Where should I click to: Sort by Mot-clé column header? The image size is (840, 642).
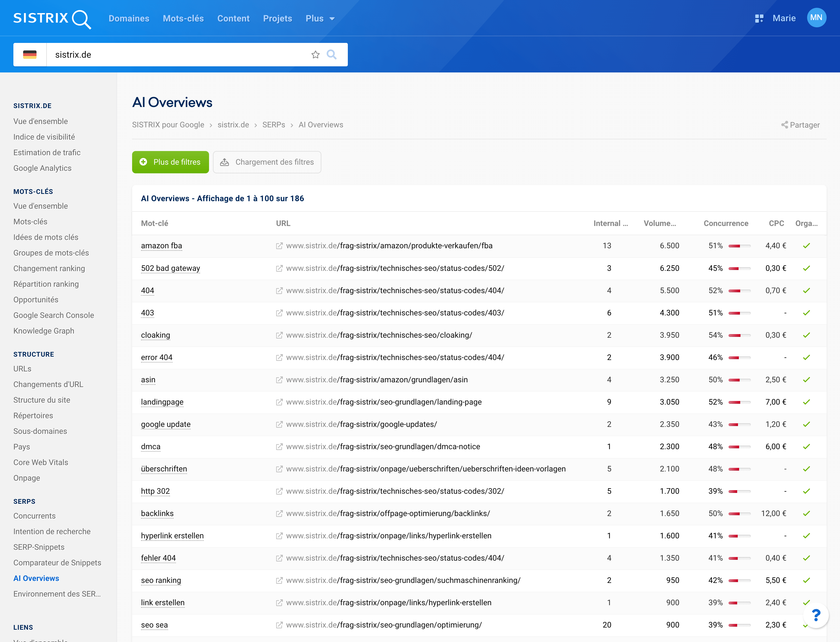[155, 223]
